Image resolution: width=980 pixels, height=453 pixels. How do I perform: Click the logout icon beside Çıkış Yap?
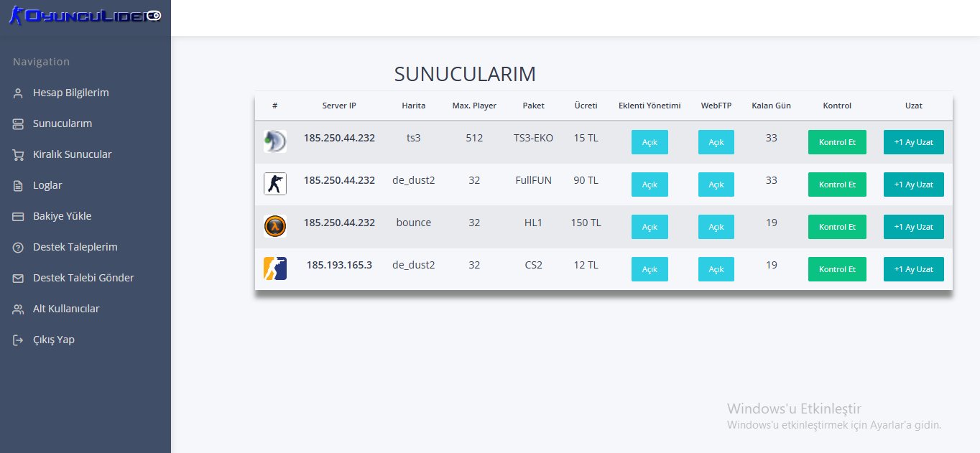tap(19, 340)
